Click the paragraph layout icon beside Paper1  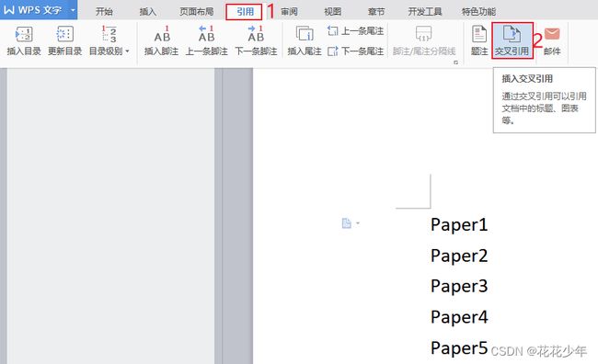pos(346,223)
